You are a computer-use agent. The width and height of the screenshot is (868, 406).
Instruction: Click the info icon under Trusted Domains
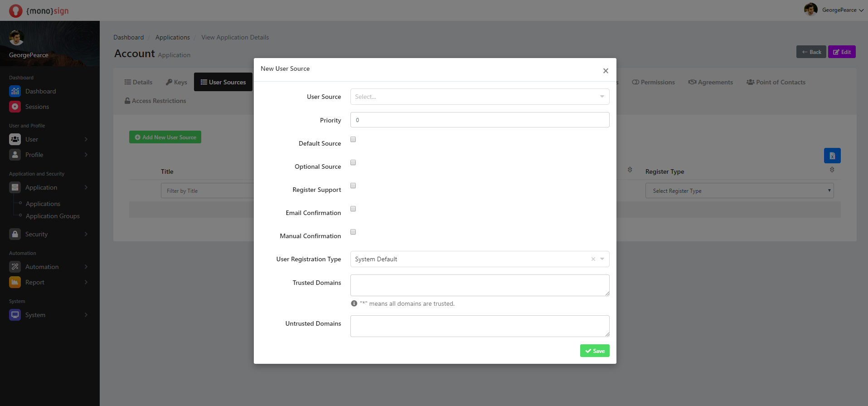354,303
